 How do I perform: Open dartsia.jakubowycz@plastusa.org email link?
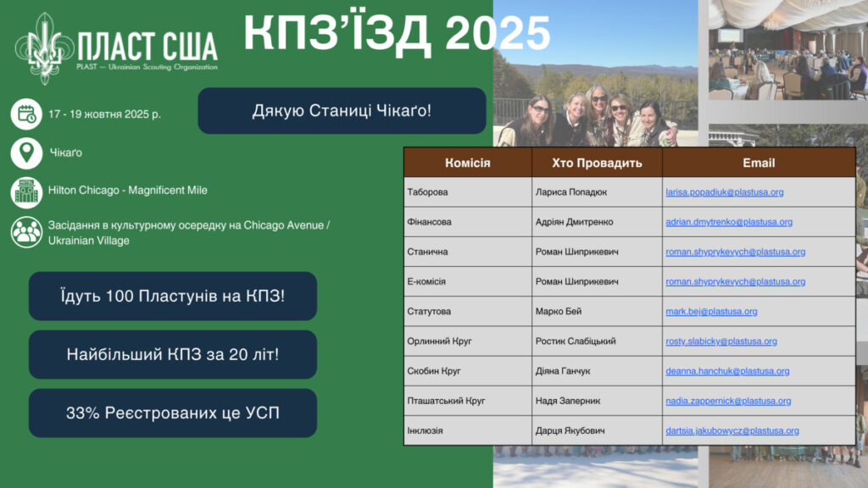tap(732, 430)
